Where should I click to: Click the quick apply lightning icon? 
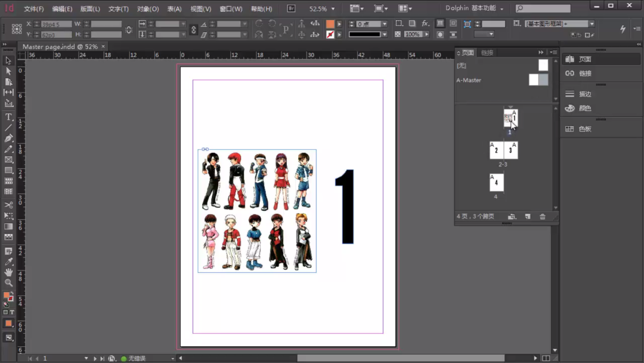click(623, 29)
